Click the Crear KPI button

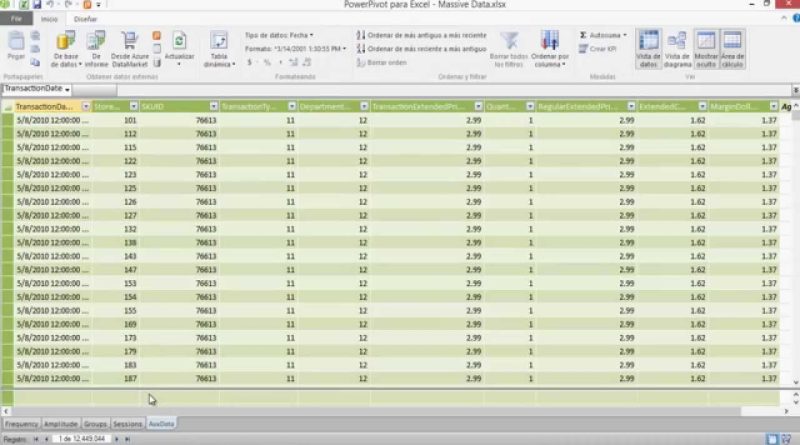600,48
